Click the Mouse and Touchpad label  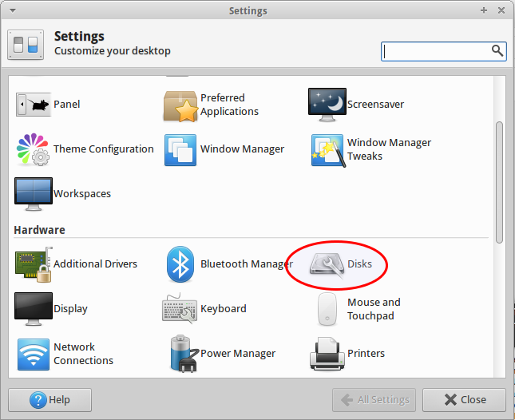tap(374, 309)
